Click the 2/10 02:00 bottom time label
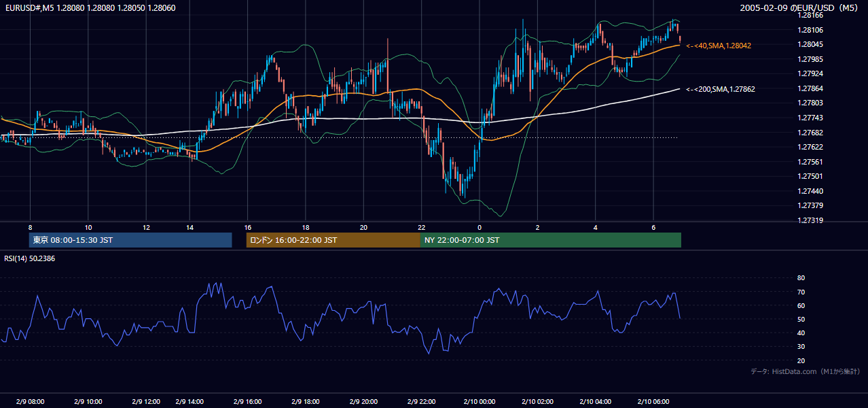 pyautogui.click(x=537, y=402)
